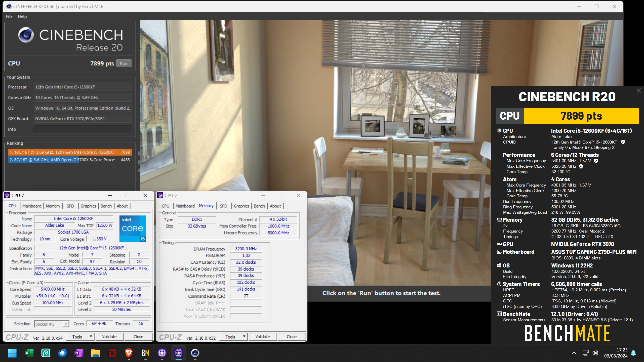The image size is (644, 362).
Task: Switch to Mainboard tab in left CPU-Z
Action: 32,206
